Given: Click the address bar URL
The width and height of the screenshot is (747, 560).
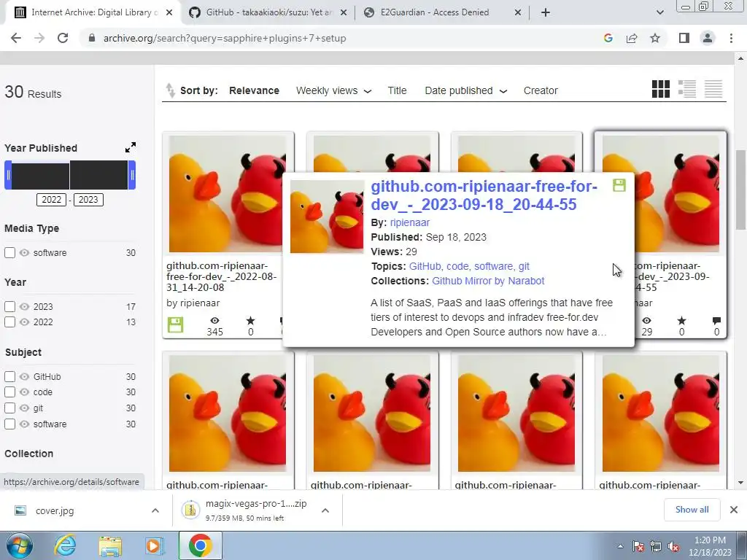Looking at the screenshot, I should tap(225, 38).
